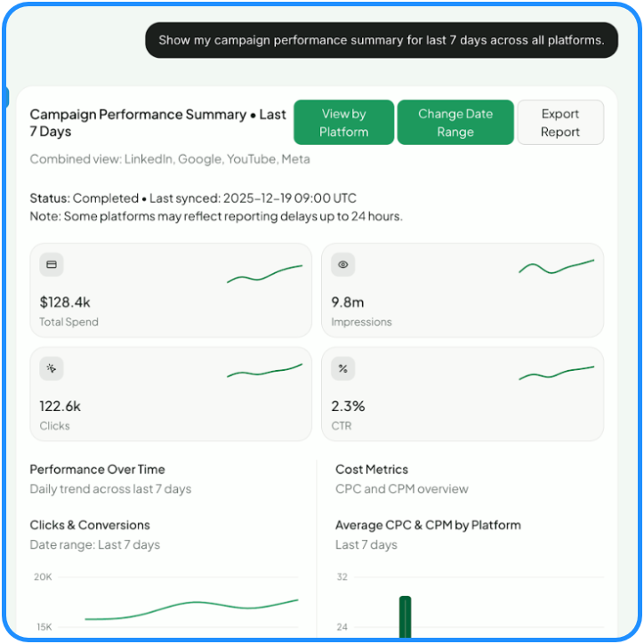Select the 9.8m Impressions value

pyautogui.click(x=348, y=302)
